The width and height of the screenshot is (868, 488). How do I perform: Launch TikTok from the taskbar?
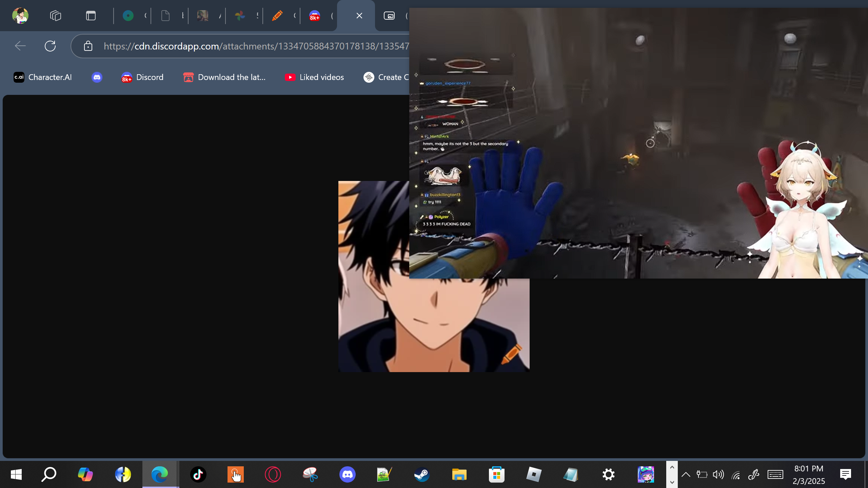[x=198, y=474]
